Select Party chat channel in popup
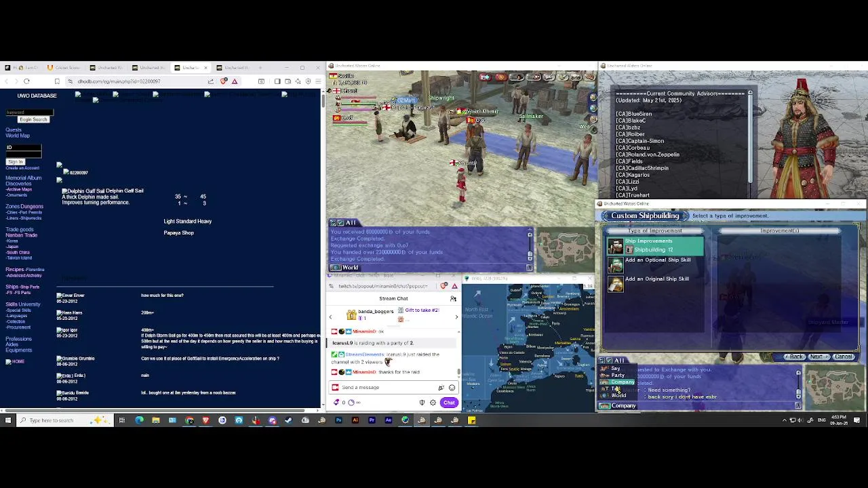Image resolution: width=868 pixels, height=488 pixels. pos(618,375)
